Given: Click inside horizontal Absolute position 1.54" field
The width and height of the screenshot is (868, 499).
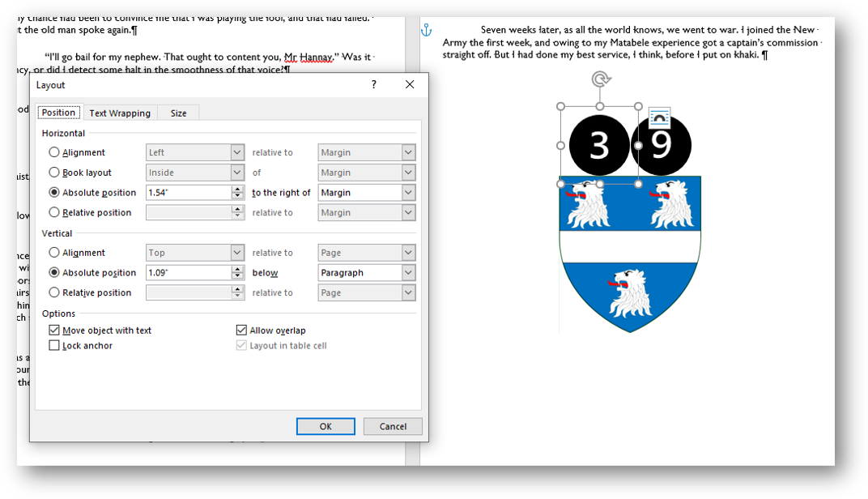Looking at the screenshot, I should [188, 193].
